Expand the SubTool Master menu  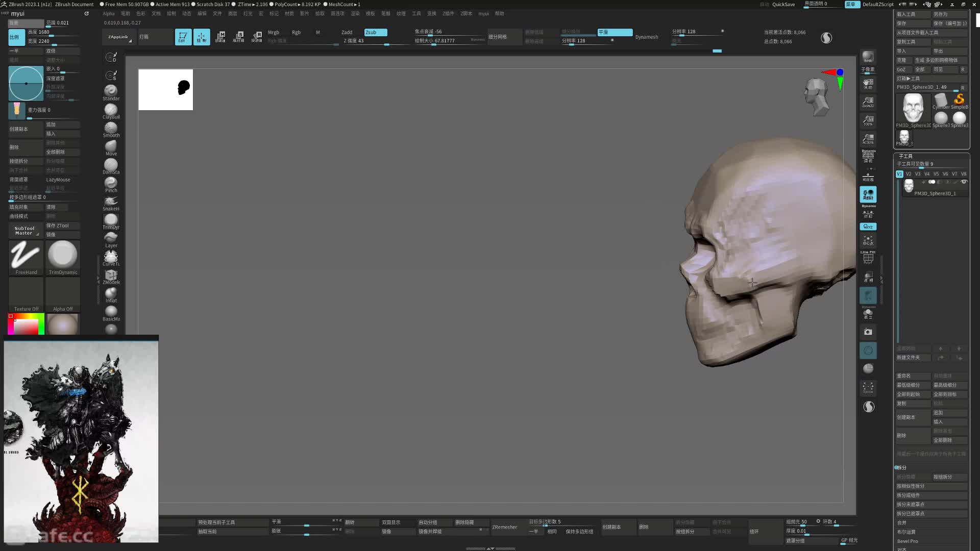[24, 231]
